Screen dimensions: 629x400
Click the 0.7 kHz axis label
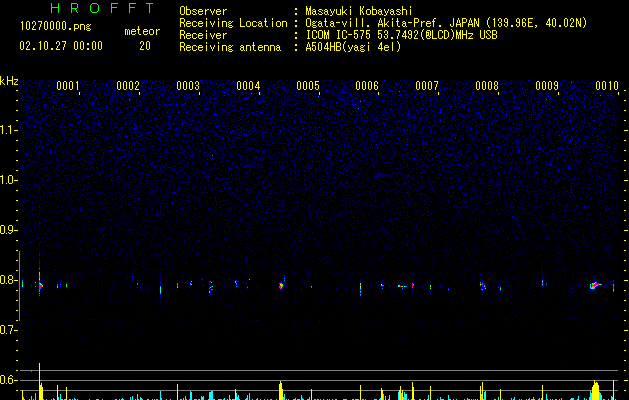[8, 330]
